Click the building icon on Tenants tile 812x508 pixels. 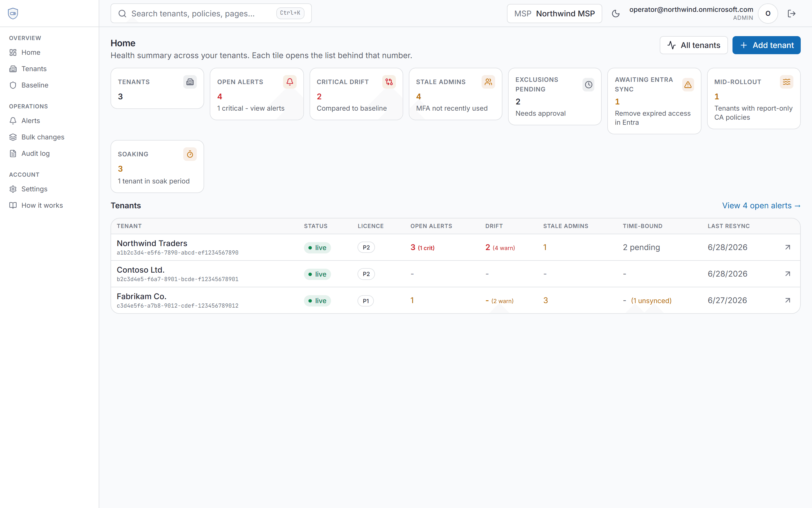[x=190, y=82]
